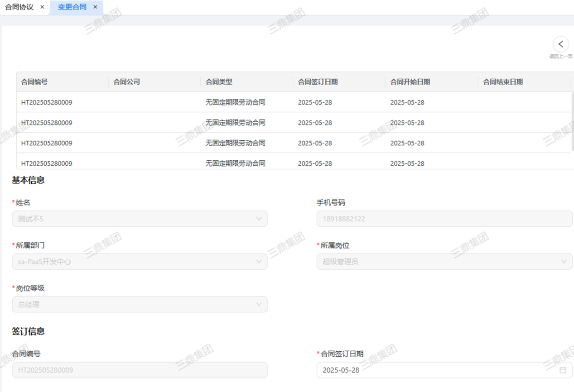The height and width of the screenshot is (392, 574).
Task: Select first contract row HT202505280009
Action: tap(47, 102)
